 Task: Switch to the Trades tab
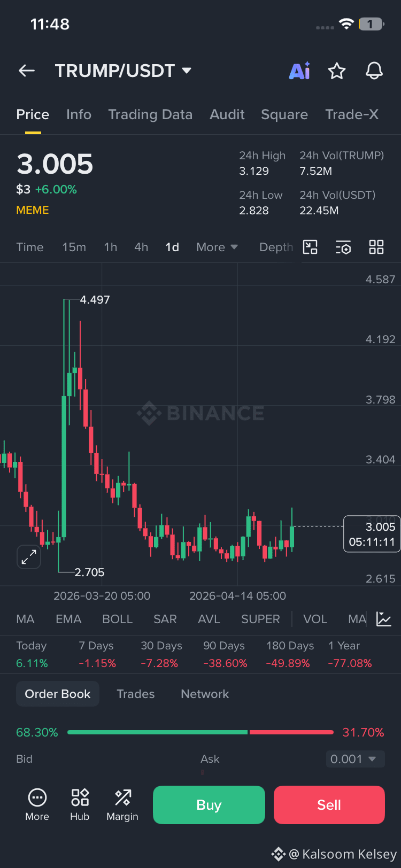136,694
